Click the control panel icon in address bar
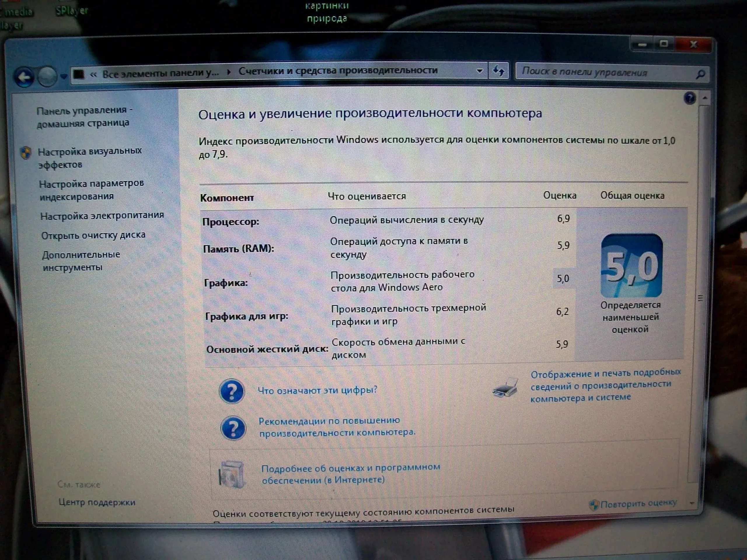747x560 pixels. (79, 74)
